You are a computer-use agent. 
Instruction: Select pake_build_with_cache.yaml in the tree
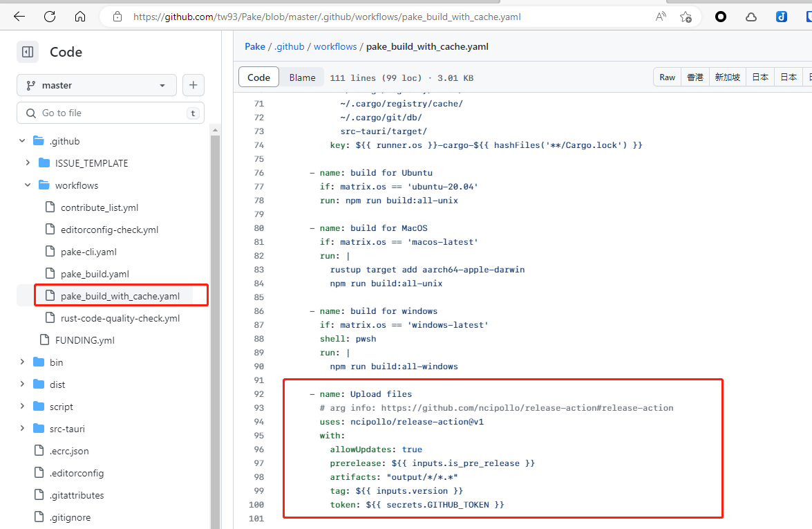click(120, 296)
